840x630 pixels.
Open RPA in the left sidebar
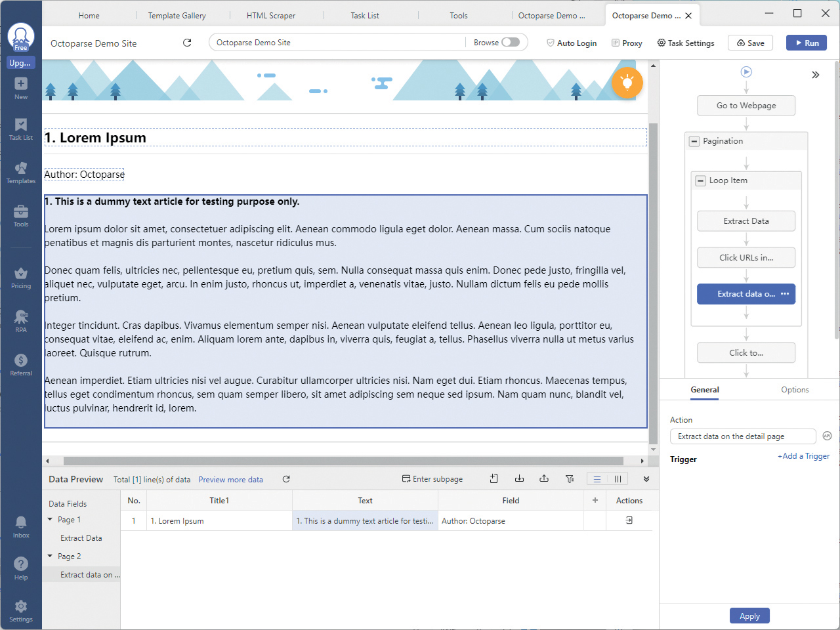(x=21, y=322)
